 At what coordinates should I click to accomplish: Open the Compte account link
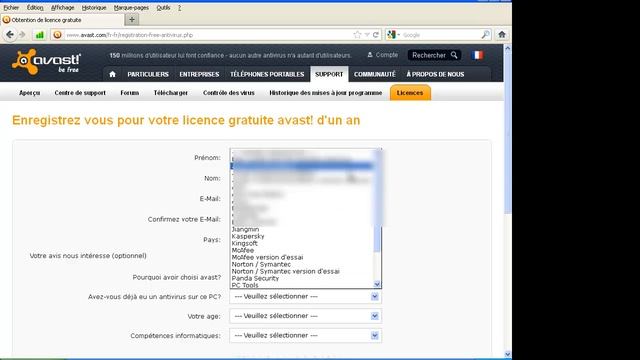point(382,55)
